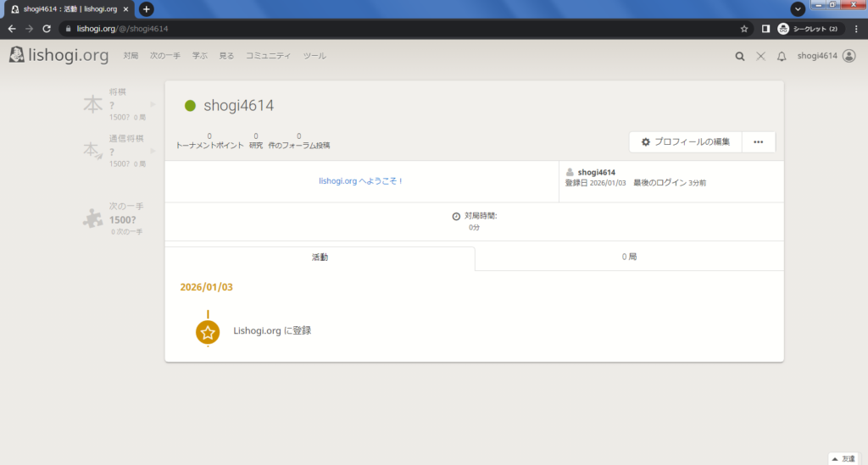Screen dimensions: 868x465
Task: Open the tab search dropdown arrow
Action: pos(798,8)
